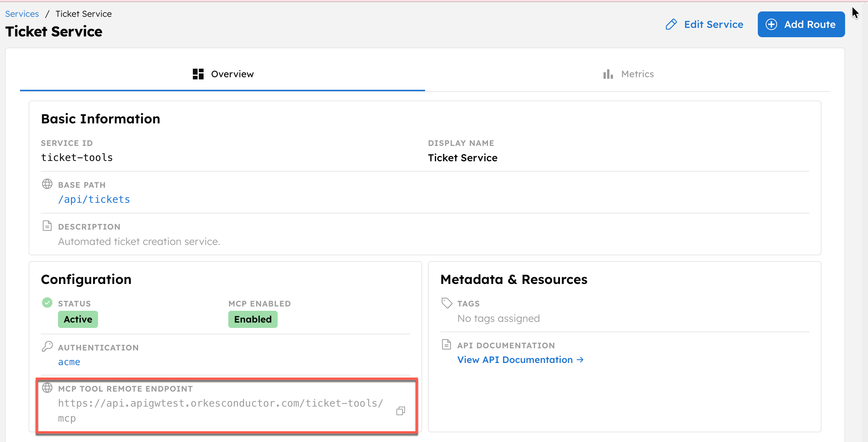Viewport: 868px width, 442px height.
Task: Toggle the Active status badge
Action: click(78, 319)
